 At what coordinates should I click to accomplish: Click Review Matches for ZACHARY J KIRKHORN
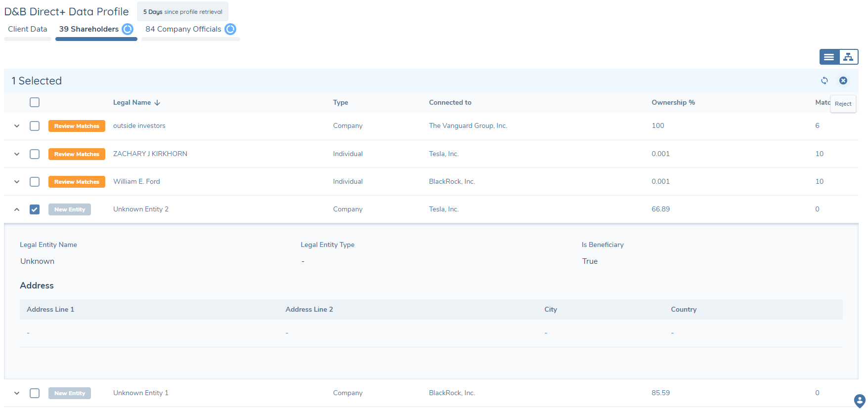click(x=77, y=154)
